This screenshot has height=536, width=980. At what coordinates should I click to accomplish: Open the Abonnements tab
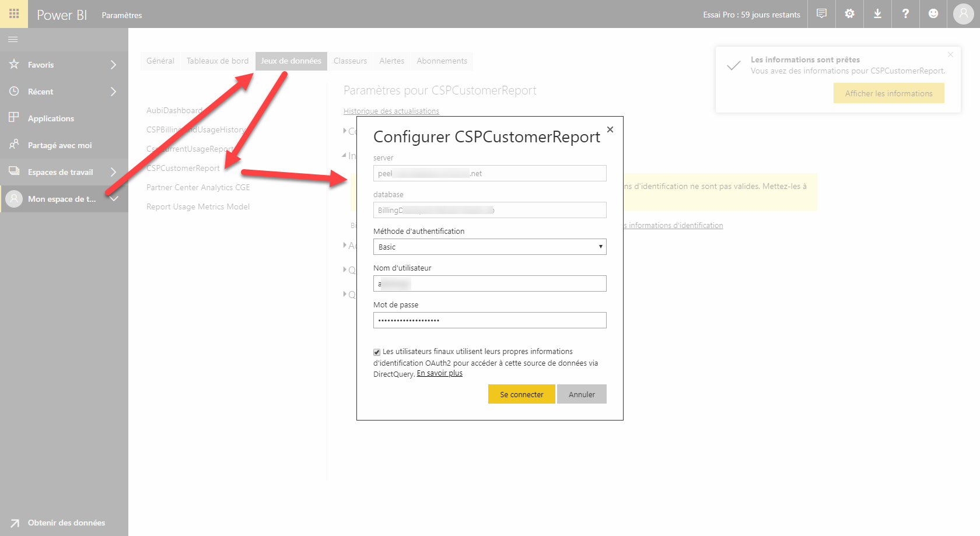tap(442, 61)
